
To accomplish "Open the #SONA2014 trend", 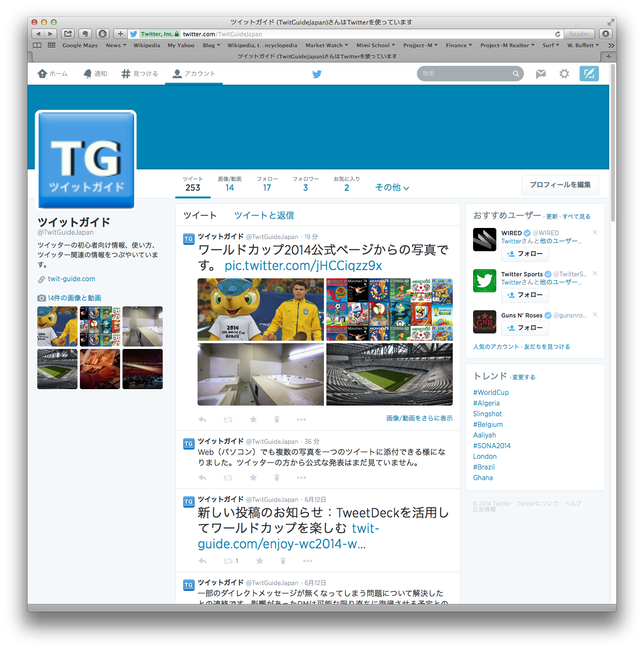I will (492, 446).
